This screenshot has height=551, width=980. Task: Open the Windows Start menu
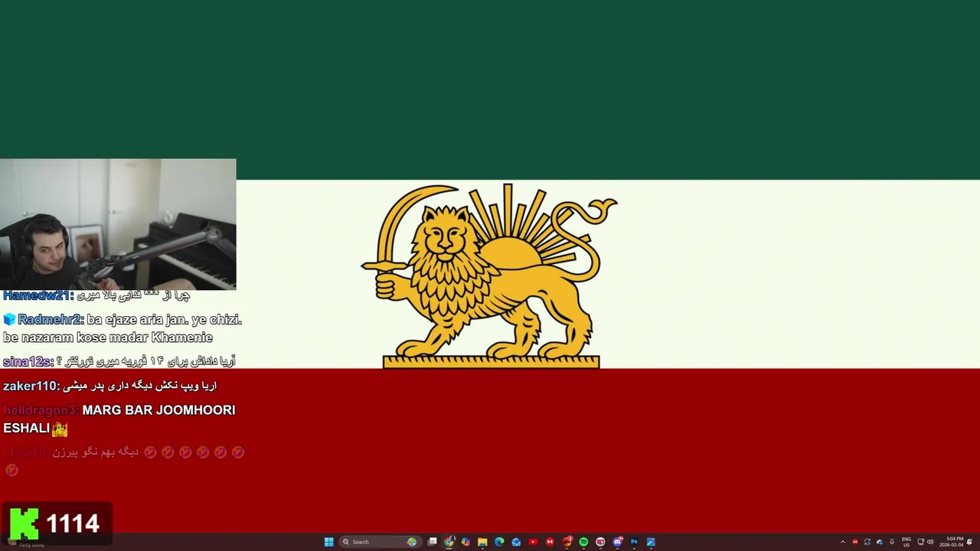[x=329, y=542]
